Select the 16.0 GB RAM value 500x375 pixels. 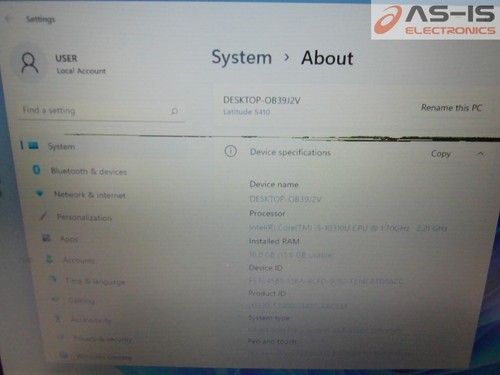point(292,255)
